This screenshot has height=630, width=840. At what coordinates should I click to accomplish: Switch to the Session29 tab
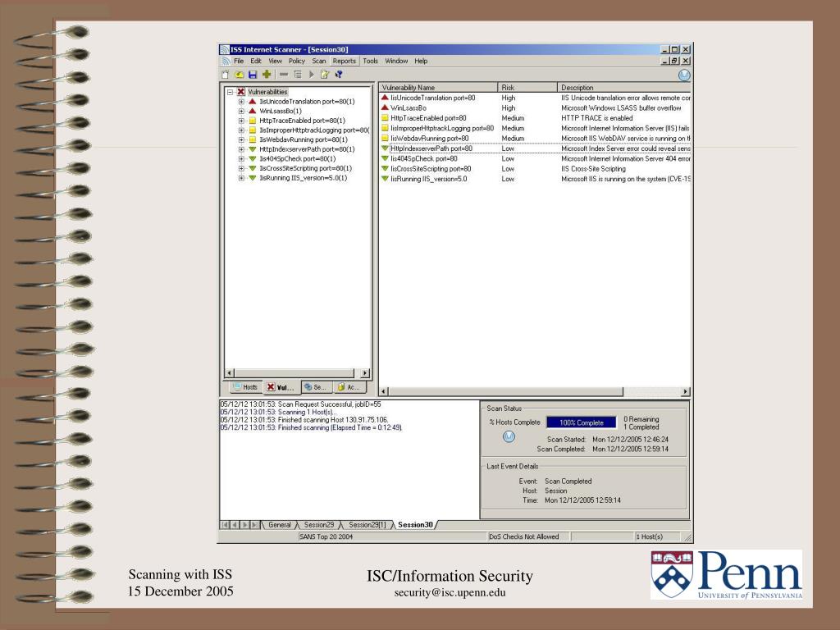[319, 525]
